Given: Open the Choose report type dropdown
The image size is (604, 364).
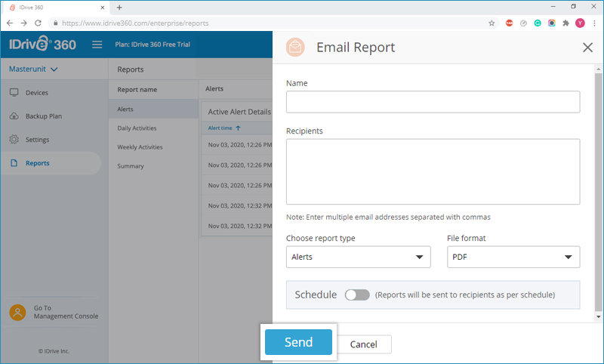Looking at the screenshot, I should (x=358, y=257).
